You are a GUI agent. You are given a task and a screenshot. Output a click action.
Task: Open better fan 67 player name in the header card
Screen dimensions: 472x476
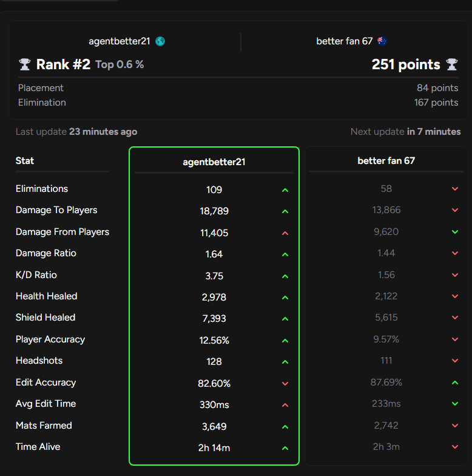click(x=345, y=41)
